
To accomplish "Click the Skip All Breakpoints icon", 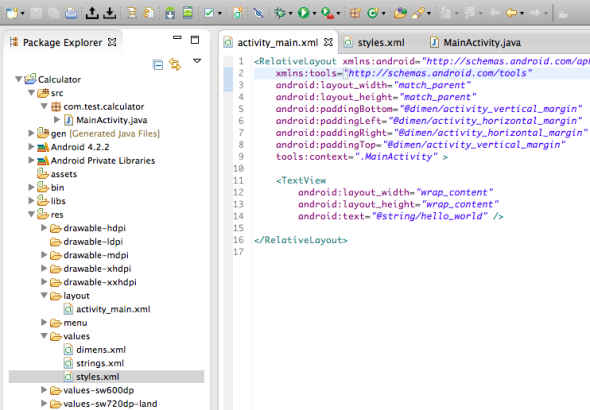I will [259, 13].
